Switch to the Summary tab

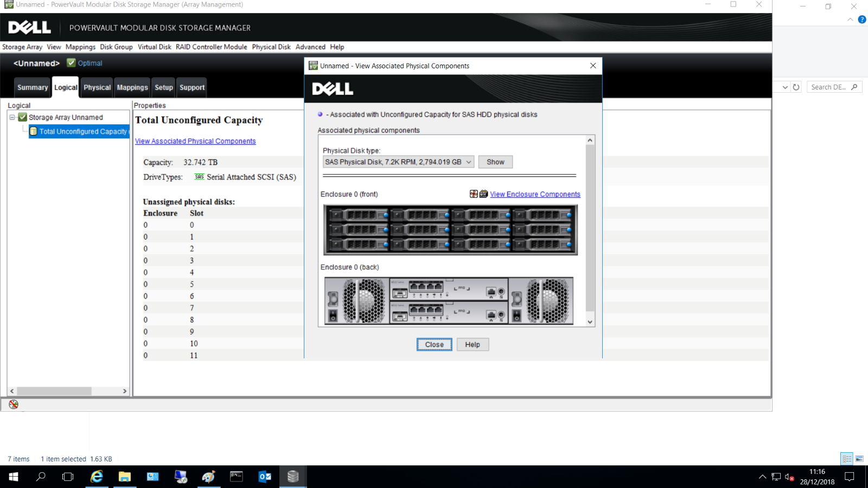pyautogui.click(x=33, y=87)
